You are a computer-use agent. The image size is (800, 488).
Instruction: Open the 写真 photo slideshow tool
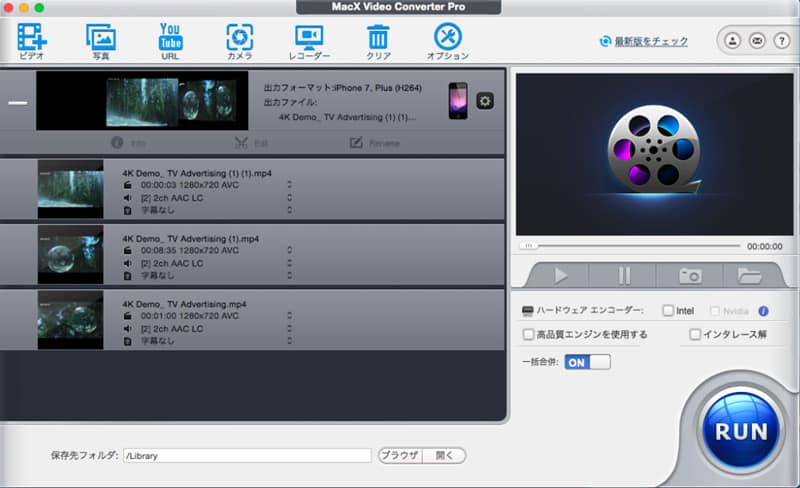point(101,41)
